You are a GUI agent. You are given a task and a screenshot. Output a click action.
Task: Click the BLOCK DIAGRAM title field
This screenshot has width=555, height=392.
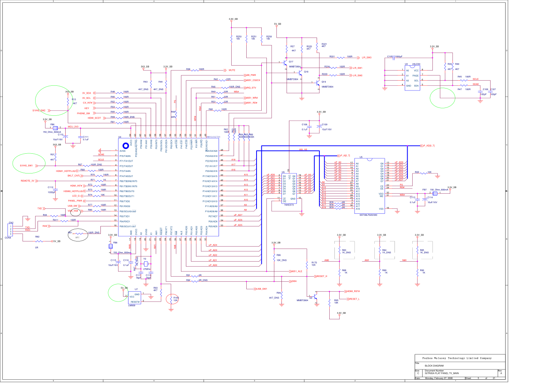tap(434, 366)
